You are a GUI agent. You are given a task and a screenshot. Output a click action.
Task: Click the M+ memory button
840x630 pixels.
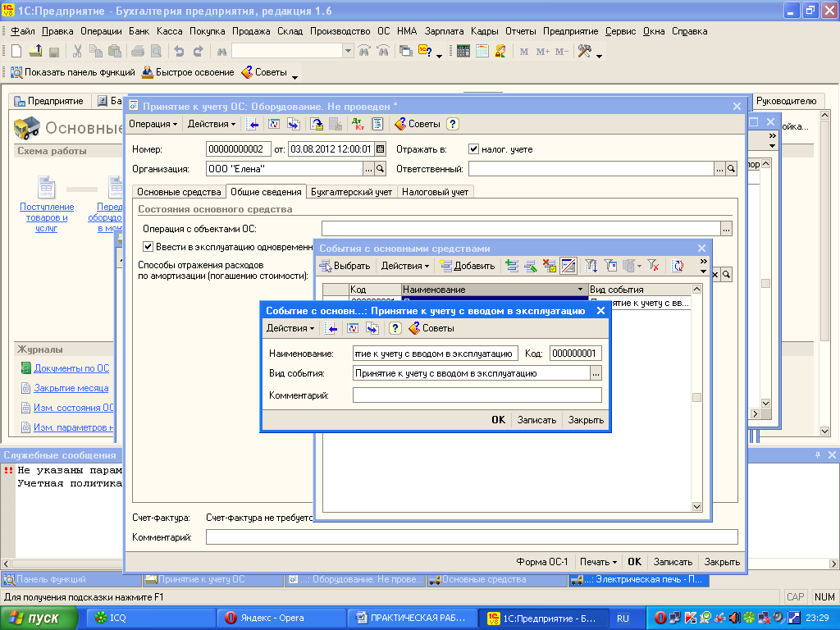543,52
